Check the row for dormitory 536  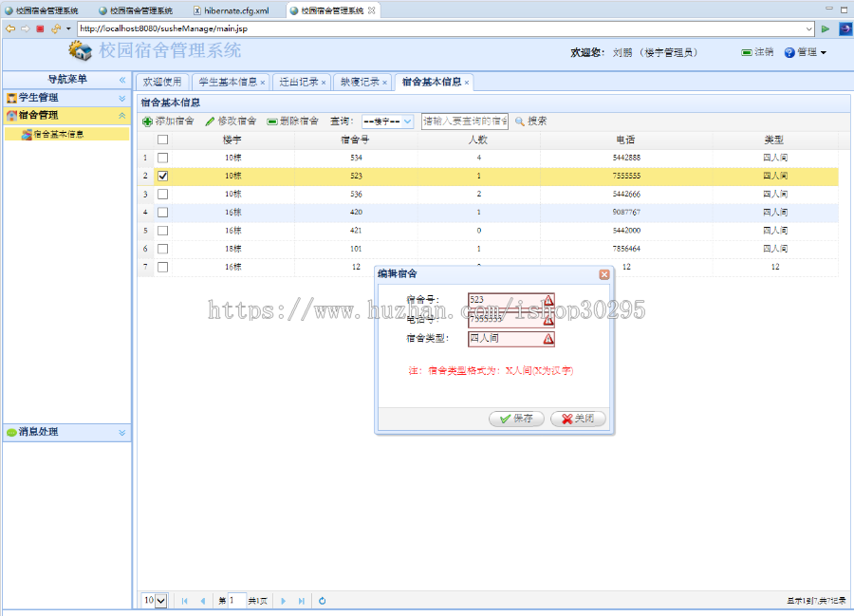[x=162, y=194]
